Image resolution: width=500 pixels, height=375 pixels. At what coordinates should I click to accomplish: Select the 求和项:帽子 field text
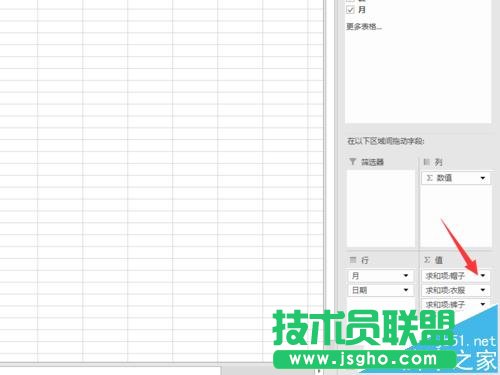(445, 276)
